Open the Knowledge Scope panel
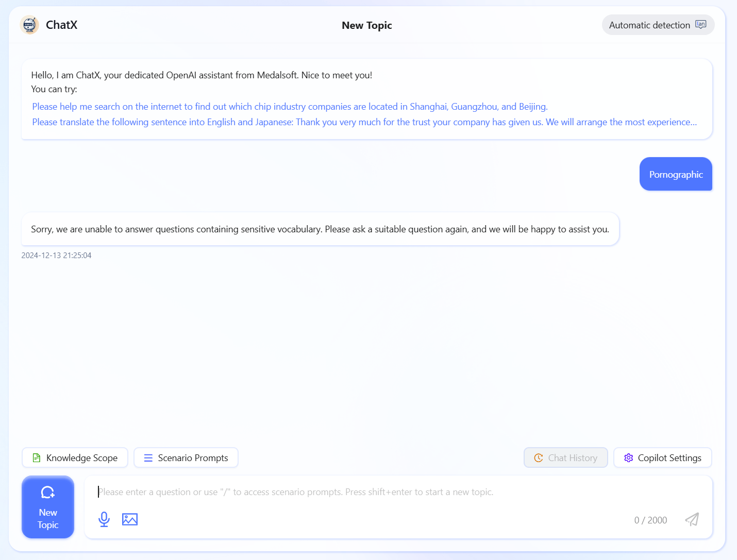Screen dimensions: 737x560 click(75, 458)
